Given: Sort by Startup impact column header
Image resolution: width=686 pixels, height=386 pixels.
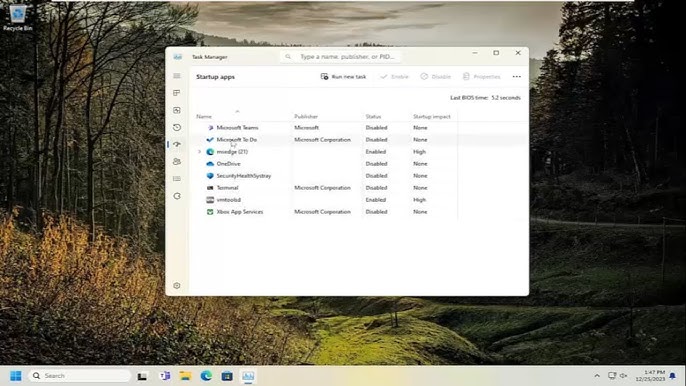Looking at the screenshot, I should click(432, 116).
